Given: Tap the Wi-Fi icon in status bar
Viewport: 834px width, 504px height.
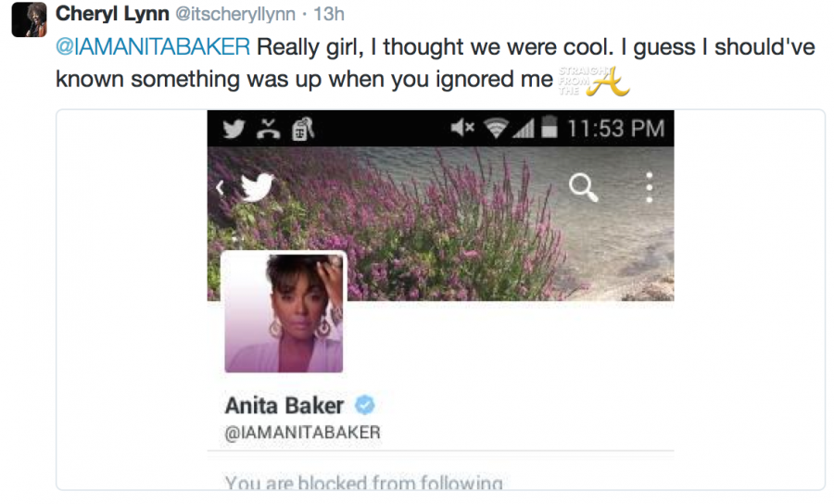Looking at the screenshot, I should pos(496,129).
